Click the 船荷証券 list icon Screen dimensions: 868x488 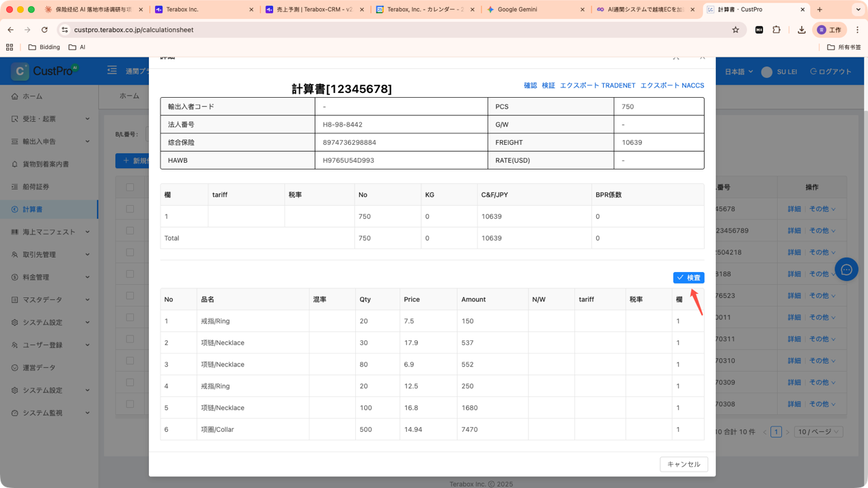point(14,187)
